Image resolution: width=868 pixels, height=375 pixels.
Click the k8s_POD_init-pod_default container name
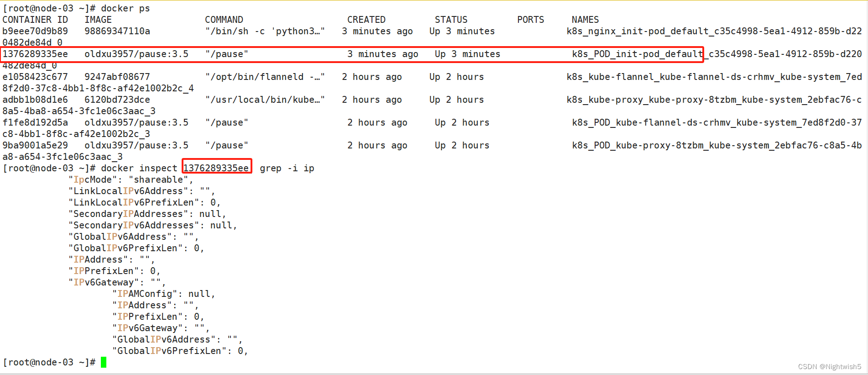(638, 54)
